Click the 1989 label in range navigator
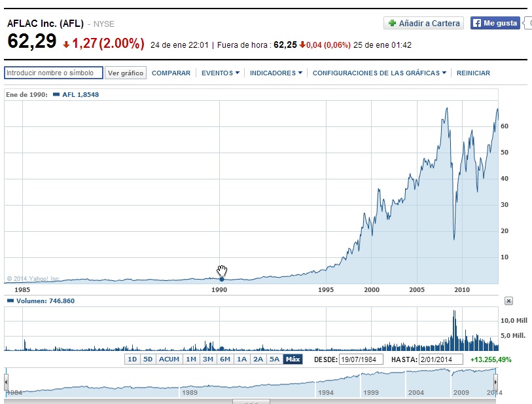This screenshot has width=532, height=404. pyautogui.click(x=190, y=392)
